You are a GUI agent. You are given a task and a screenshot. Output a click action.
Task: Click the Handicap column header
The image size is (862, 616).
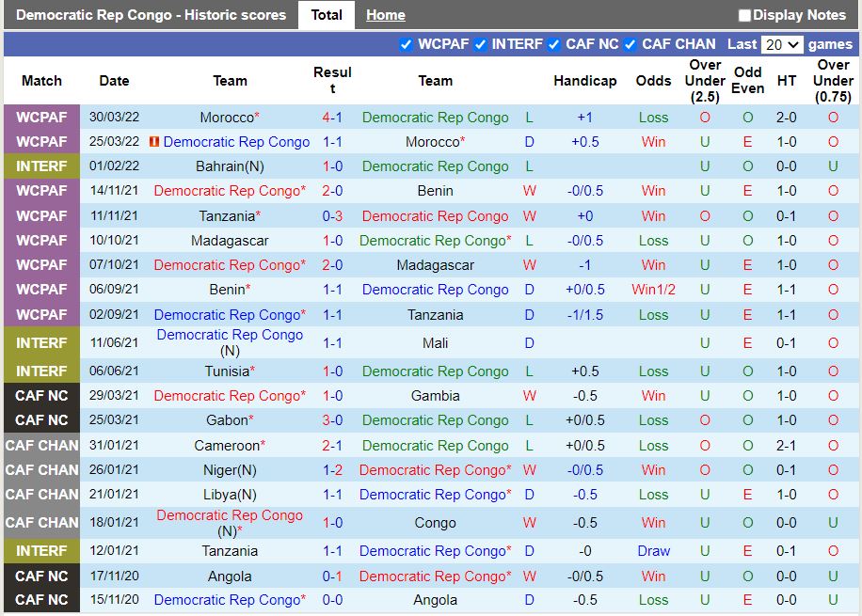584,81
